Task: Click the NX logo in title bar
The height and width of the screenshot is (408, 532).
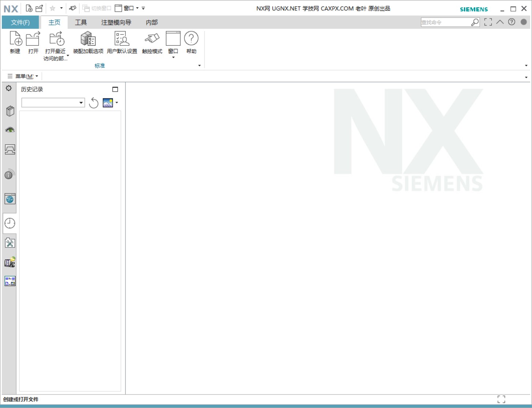Action: pyautogui.click(x=11, y=9)
